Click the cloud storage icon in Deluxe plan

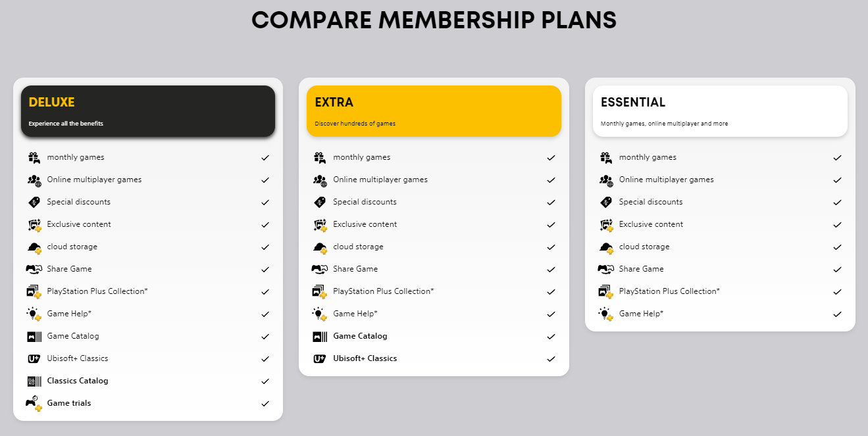(x=34, y=247)
